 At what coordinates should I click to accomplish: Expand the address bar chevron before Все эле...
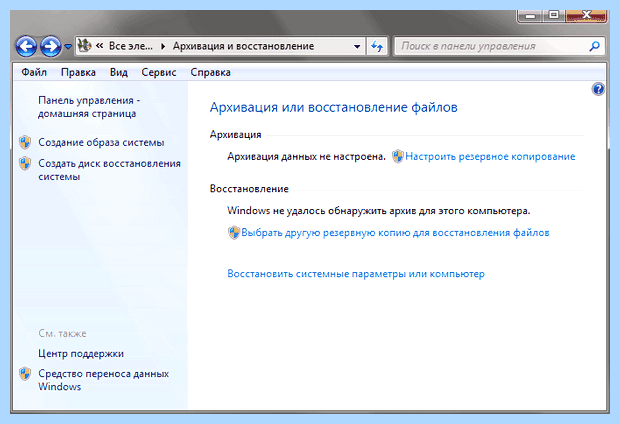point(100,46)
